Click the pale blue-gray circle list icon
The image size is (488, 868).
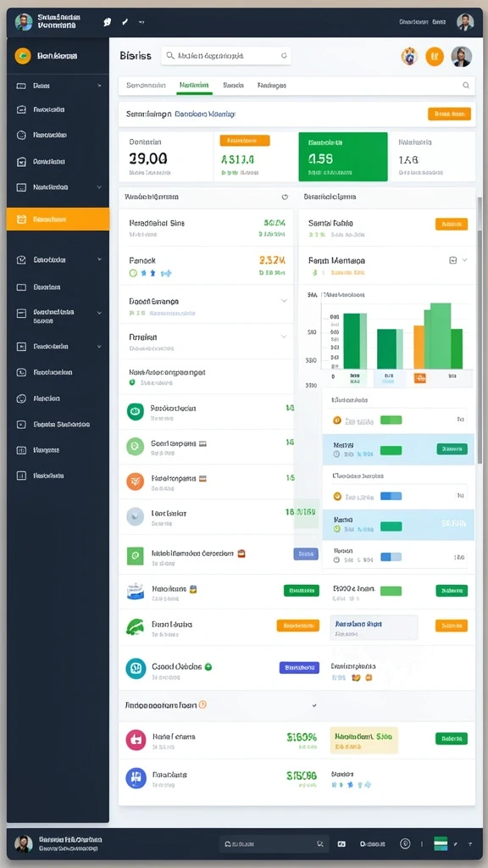coord(135,516)
